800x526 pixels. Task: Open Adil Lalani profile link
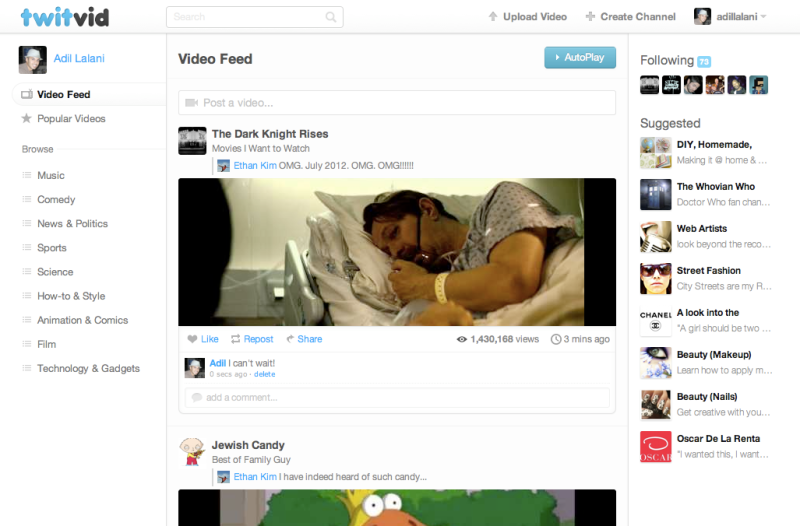(x=79, y=59)
